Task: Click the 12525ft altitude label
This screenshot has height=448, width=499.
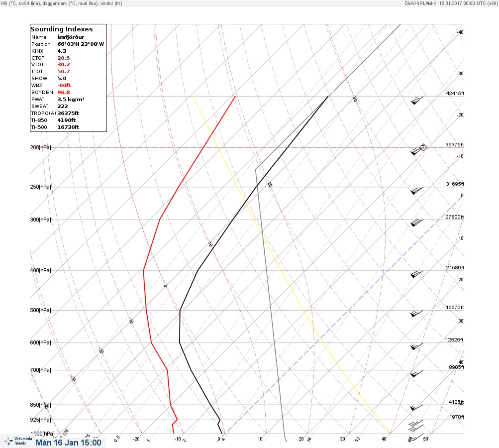Action: point(454,340)
